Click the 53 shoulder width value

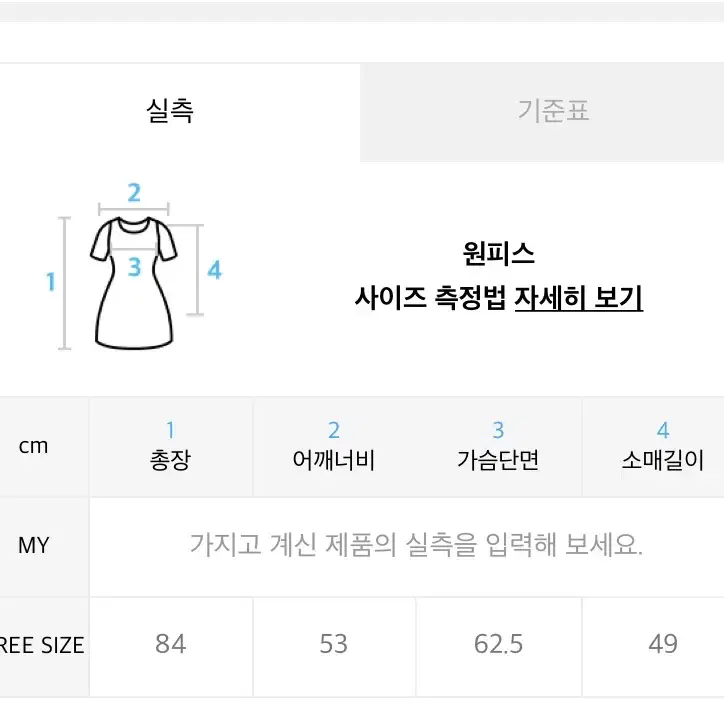point(333,644)
